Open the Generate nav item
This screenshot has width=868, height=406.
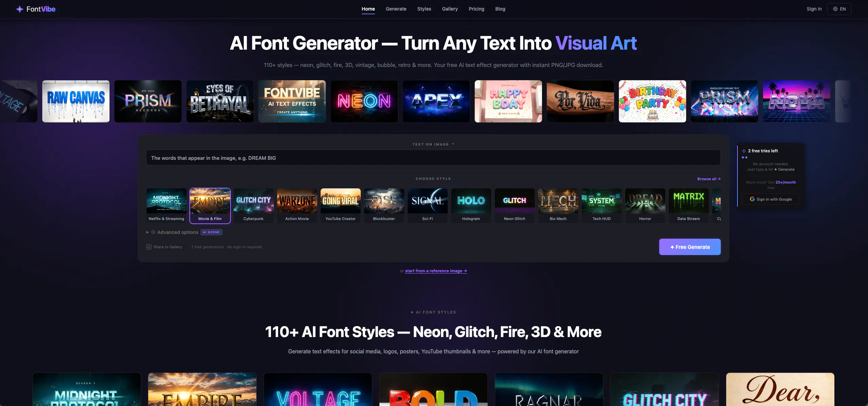(x=396, y=9)
